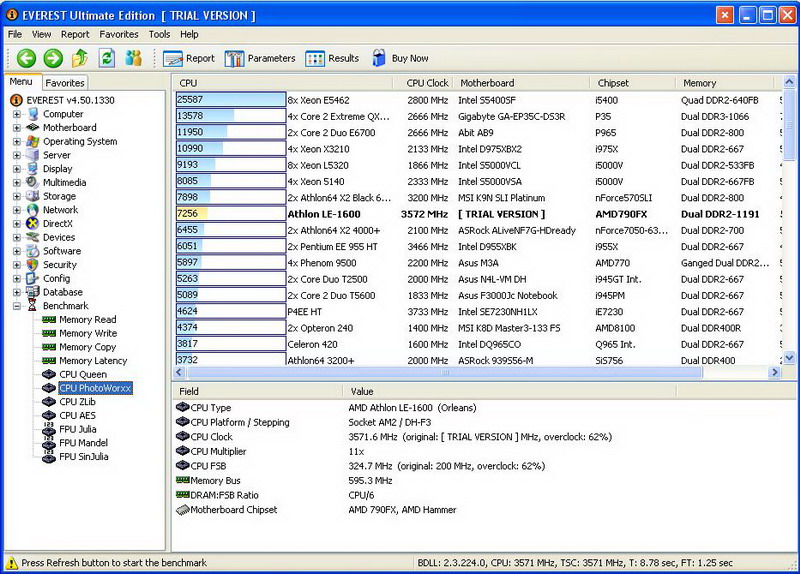Switch to the Menu tab
The width and height of the screenshot is (800, 574).
[x=21, y=82]
